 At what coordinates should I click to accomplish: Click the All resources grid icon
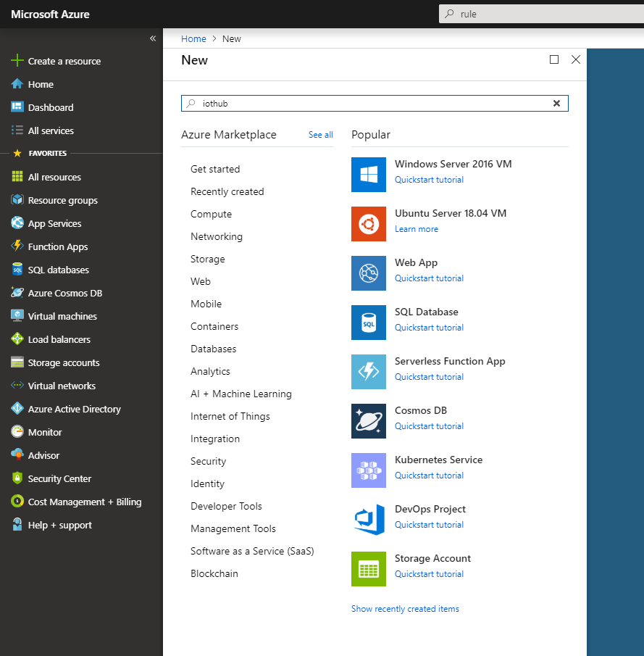tap(17, 177)
